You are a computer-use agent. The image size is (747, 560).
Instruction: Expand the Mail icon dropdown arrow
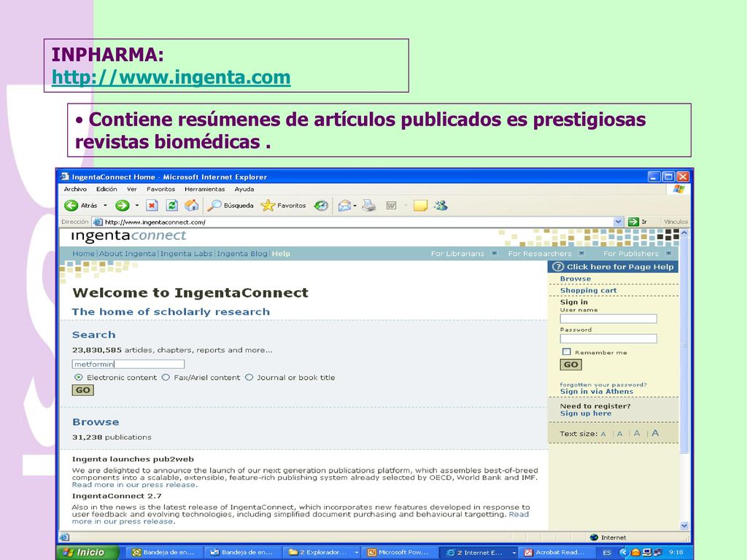coord(355,206)
